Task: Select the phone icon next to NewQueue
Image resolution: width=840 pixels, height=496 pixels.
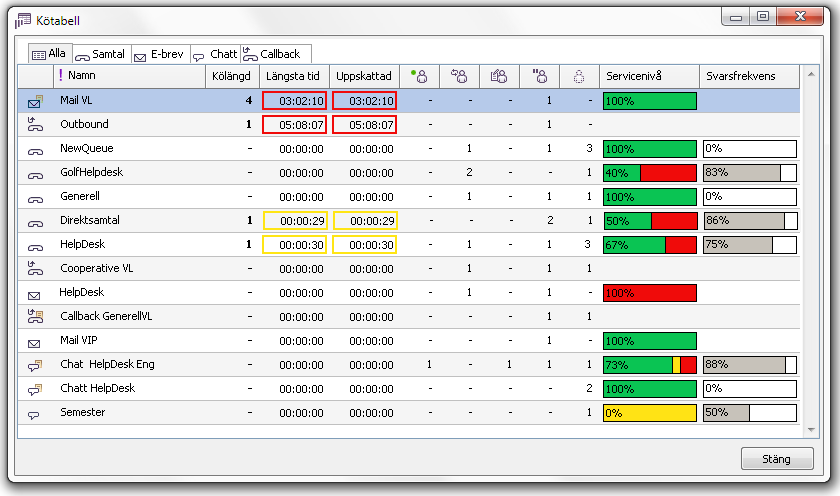Action: pyautogui.click(x=34, y=149)
